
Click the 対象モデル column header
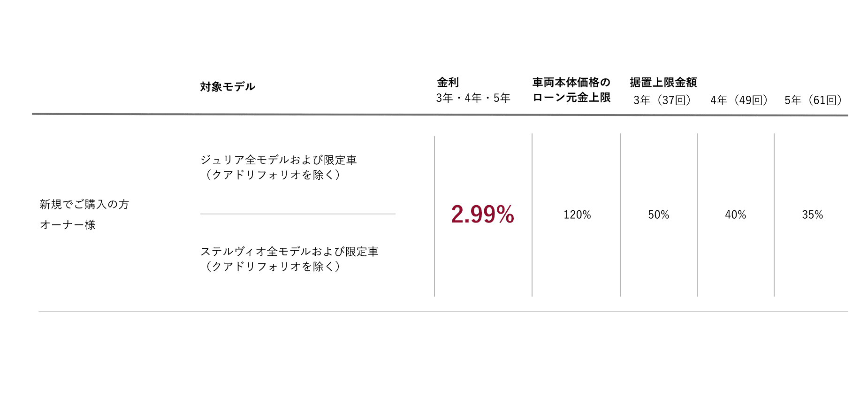228,87
